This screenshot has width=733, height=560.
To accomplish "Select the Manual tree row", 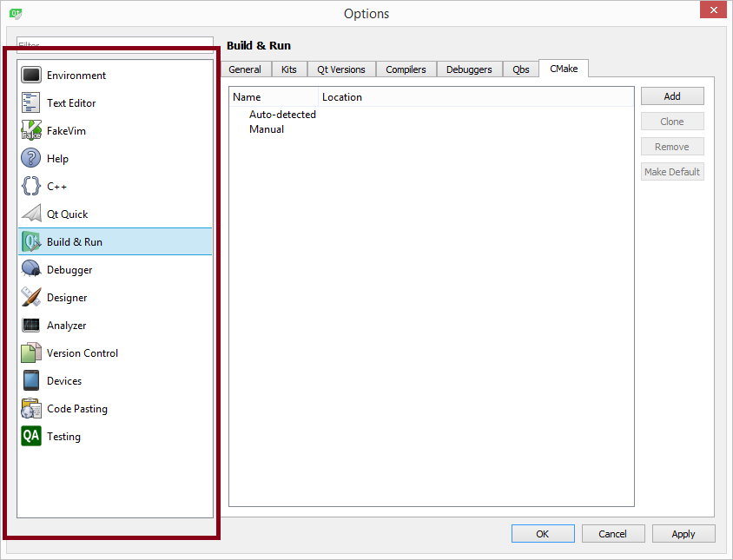I will (267, 129).
